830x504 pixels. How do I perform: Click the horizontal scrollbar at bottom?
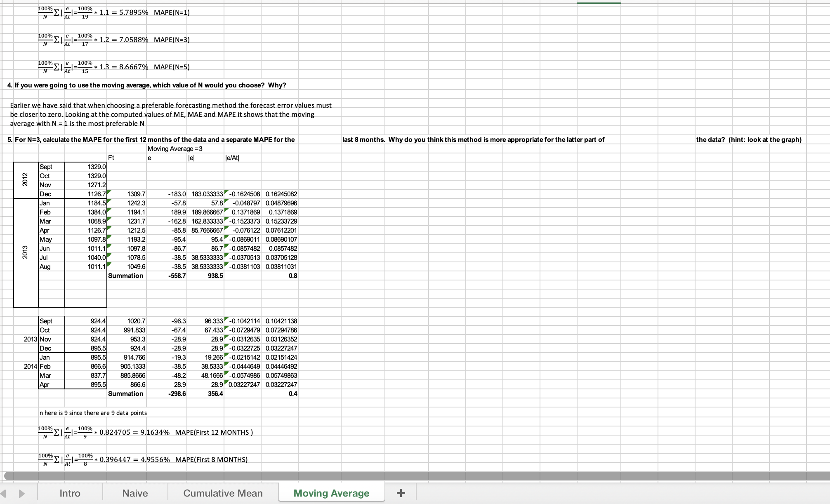click(x=413, y=476)
